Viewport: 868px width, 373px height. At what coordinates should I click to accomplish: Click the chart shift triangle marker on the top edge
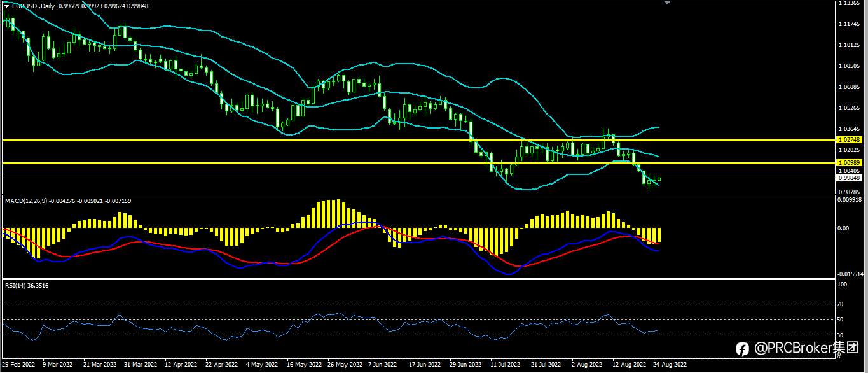click(667, 3)
